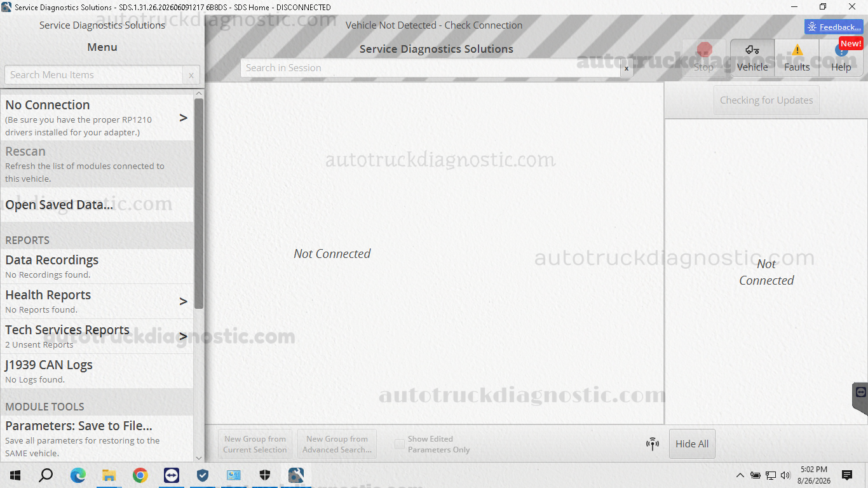Open the notification center icon
868x488 pixels.
(846, 475)
